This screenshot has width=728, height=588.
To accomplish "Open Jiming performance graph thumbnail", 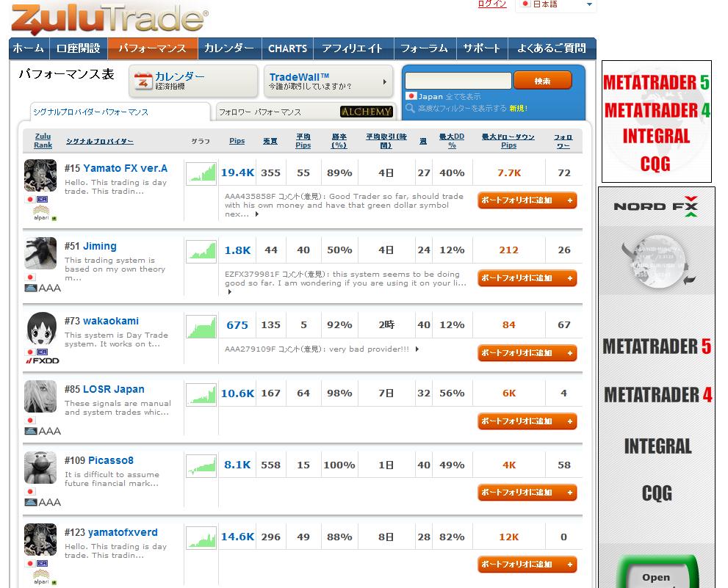I will tap(201, 251).
